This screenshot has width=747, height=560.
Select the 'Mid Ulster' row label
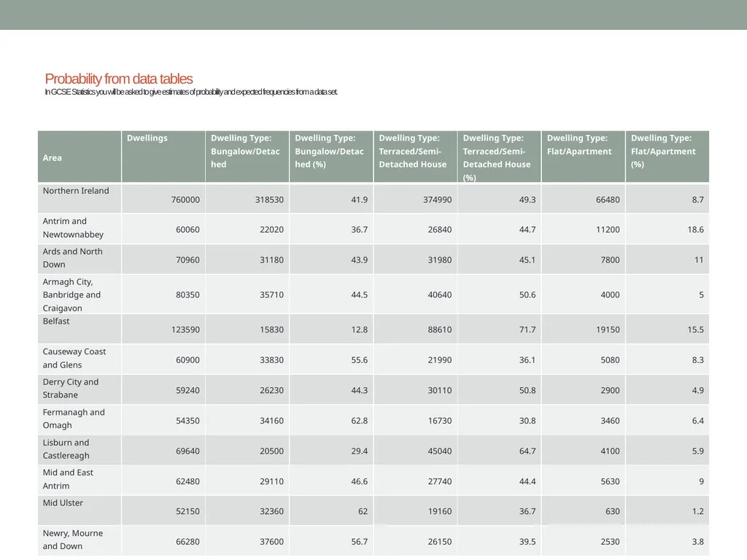63,503
